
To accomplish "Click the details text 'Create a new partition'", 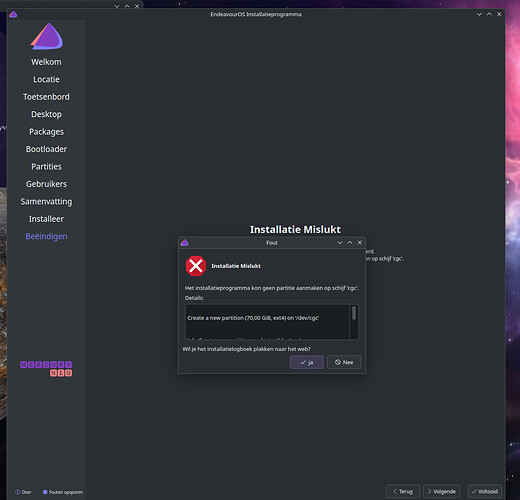I will tap(253, 318).
